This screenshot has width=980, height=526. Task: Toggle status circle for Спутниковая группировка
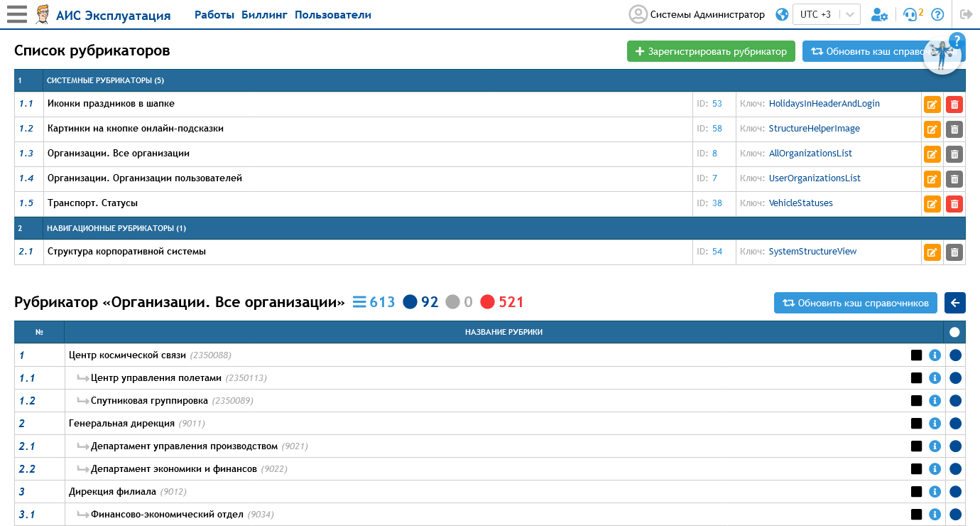955,401
